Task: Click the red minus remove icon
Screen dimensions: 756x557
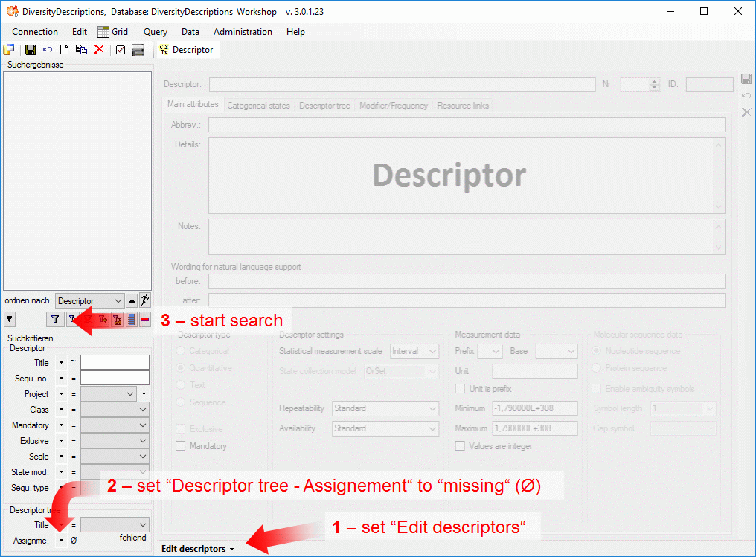Action: [144, 319]
